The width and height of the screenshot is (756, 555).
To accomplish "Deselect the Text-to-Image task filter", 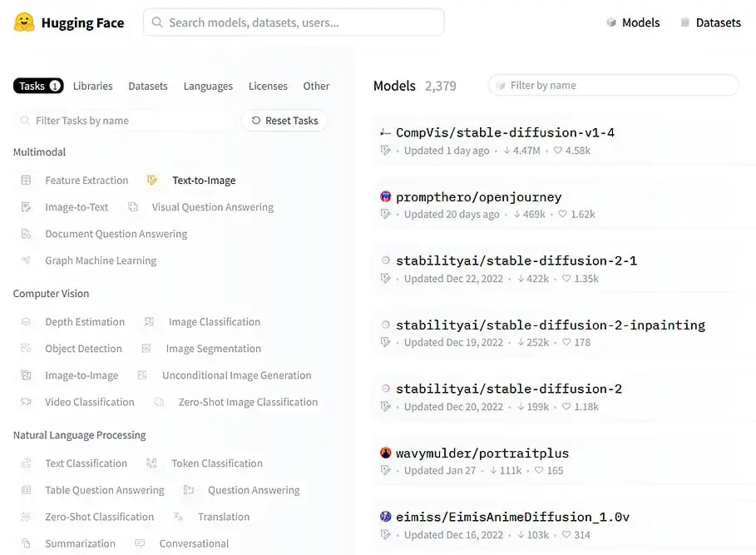I will coord(204,181).
